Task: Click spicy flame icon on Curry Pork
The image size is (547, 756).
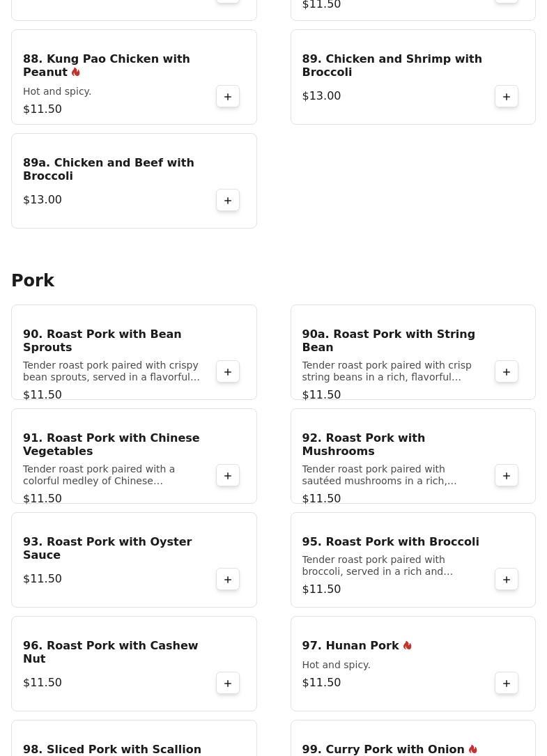Action: pyautogui.click(x=473, y=750)
